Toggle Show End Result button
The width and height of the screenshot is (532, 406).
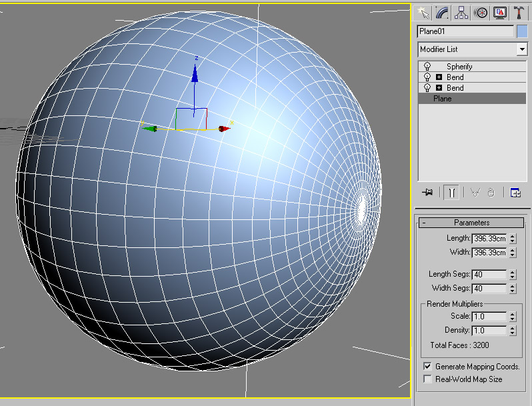(x=451, y=192)
